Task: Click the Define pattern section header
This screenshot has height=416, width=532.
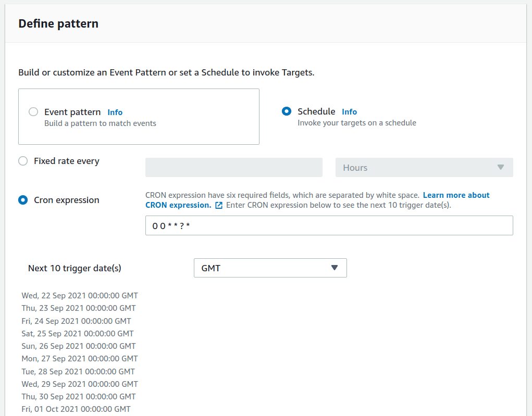Action: tap(58, 23)
